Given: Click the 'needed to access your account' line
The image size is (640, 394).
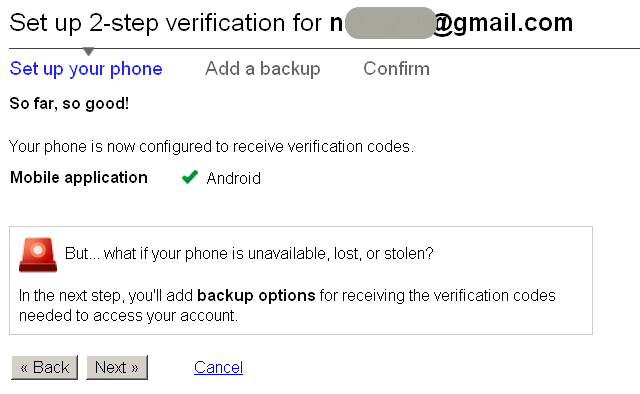Looking at the screenshot, I should click(128, 316).
